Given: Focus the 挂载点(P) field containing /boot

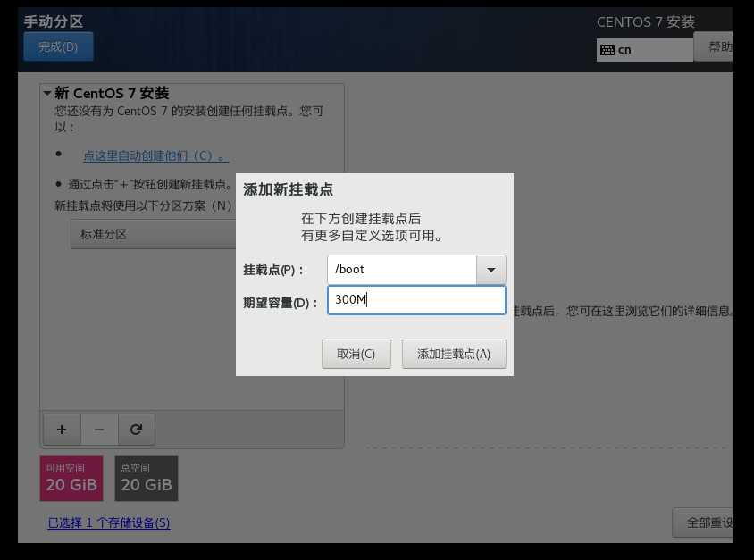Looking at the screenshot, I should coord(402,270).
